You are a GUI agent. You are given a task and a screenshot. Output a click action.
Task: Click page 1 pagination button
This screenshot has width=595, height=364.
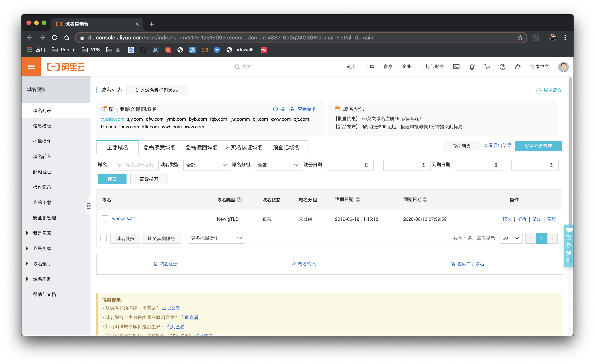click(541, 239)
